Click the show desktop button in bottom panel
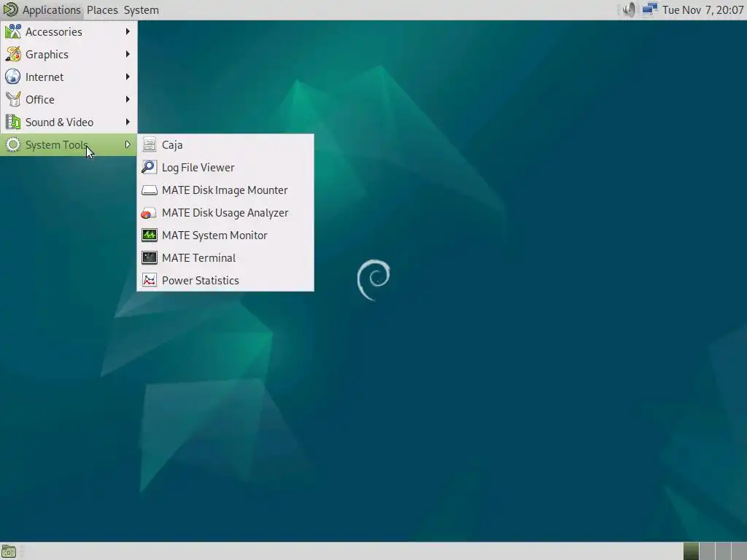Screen dimensions: 747x560 (9, 552)
